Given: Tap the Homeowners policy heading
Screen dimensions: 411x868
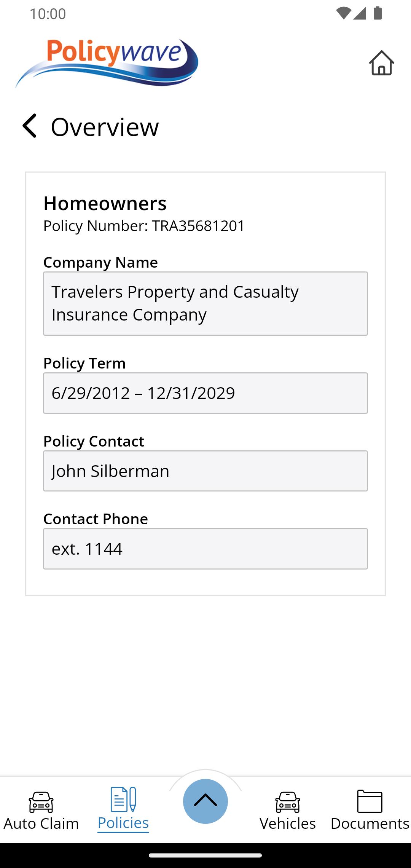Looking at the screenshot, I should pos(105,203).
